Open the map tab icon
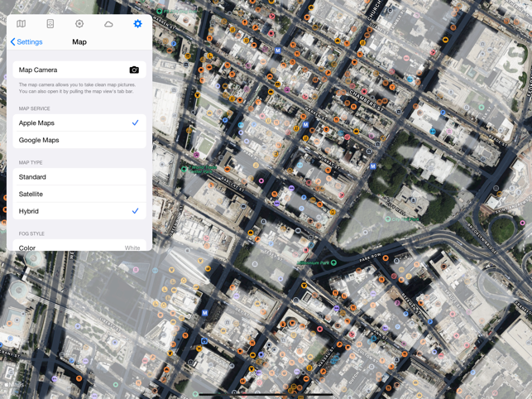The width and height of the screenshot is (532, 399). pos(21,23)
